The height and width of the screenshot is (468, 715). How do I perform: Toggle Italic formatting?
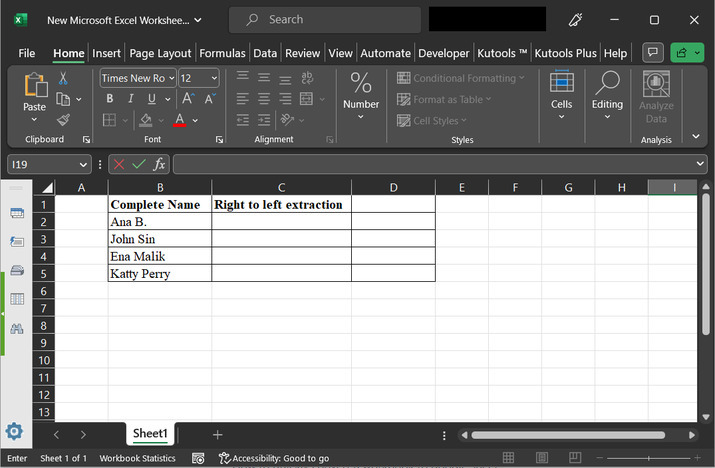(131, 99)
